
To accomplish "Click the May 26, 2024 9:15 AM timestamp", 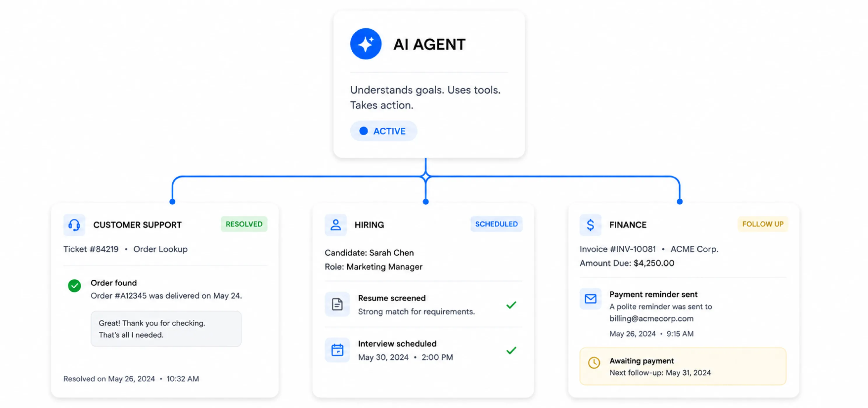I will tap(651, 333).
